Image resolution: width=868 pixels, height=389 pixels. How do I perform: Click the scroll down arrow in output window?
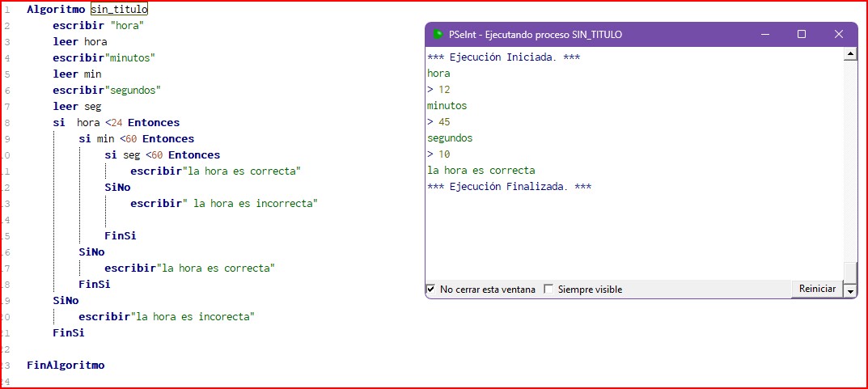pos(849,290)
